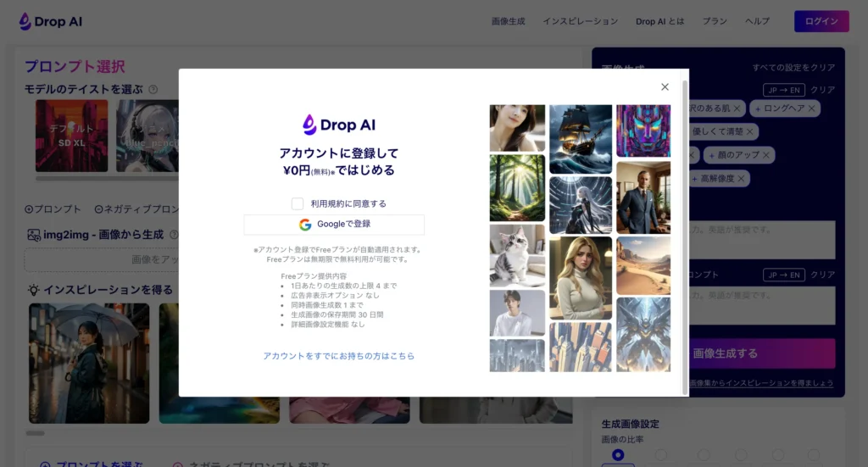Click the gray kitten image in dialog
The width and height of the screenshot is (868, 467).
point(517,256)
